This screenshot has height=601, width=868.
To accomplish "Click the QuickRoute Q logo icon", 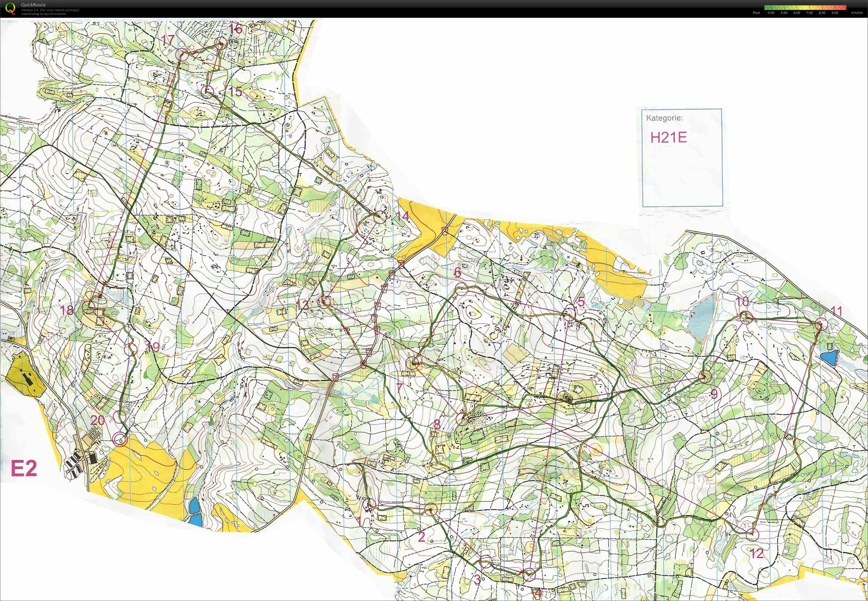I will tap(11, 9).
